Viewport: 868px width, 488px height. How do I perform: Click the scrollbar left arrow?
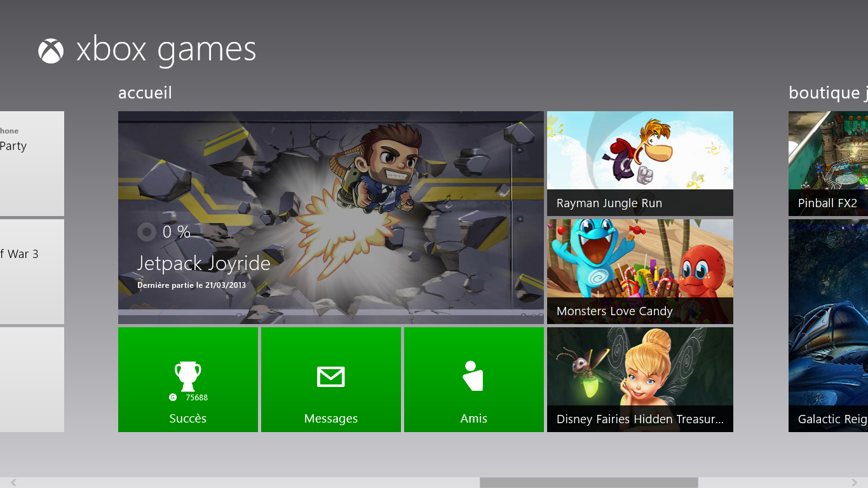tap(13, 483)
